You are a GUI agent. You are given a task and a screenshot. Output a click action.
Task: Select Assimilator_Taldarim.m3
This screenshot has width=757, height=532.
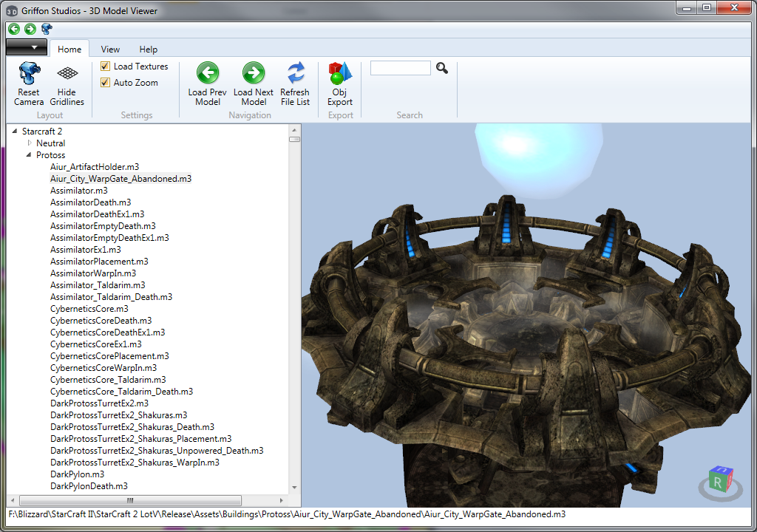point(98,284)
